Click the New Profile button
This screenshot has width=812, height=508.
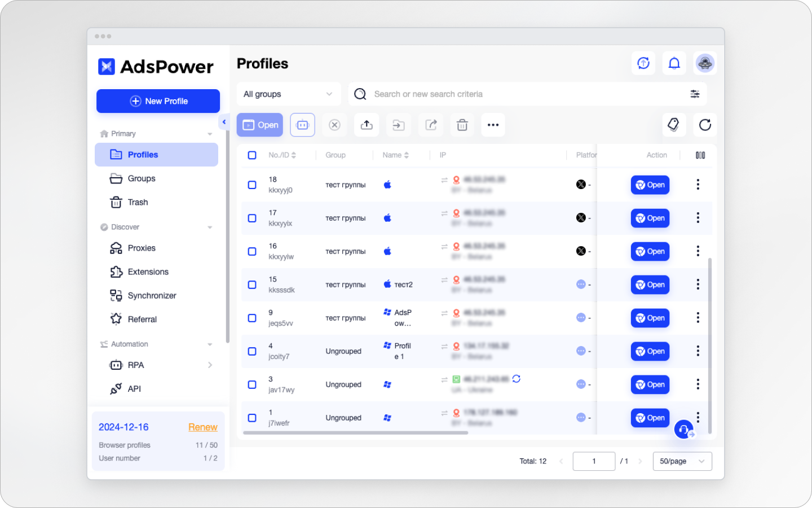tap(158, 101)
